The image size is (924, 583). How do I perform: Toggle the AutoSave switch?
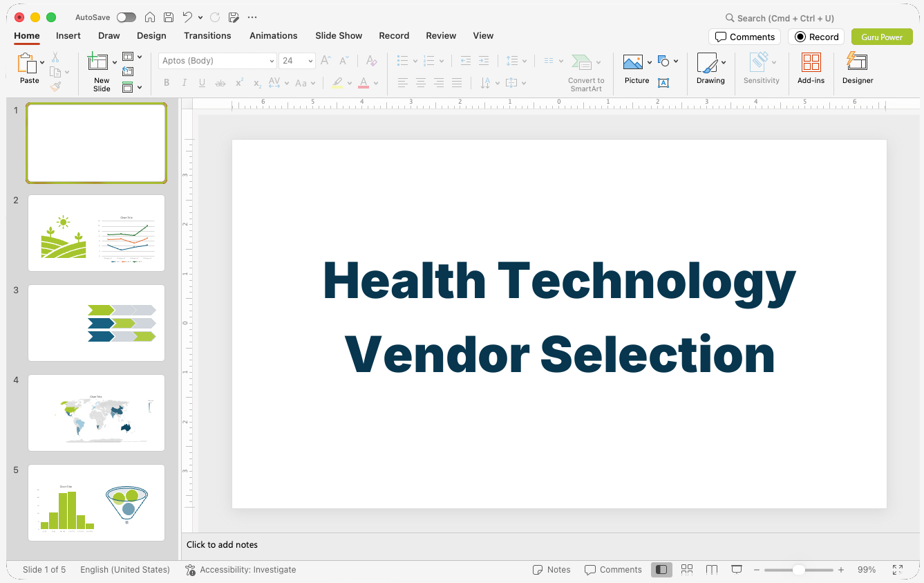tap(126, 17)
